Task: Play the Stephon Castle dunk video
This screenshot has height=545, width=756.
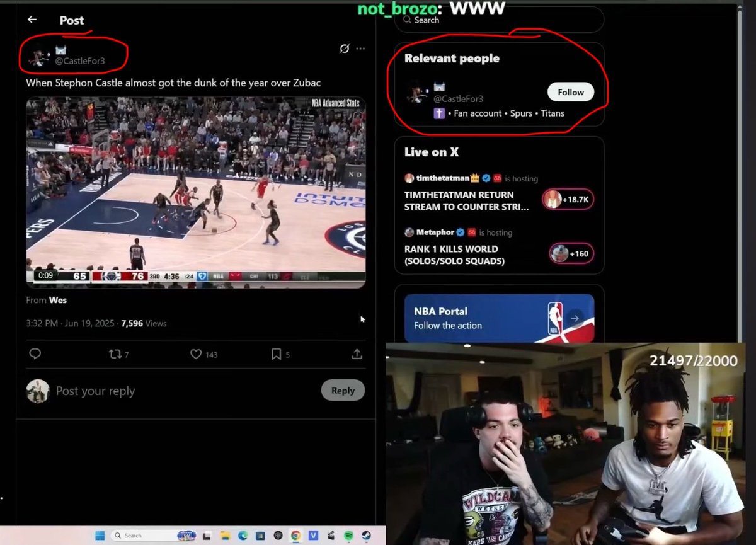Action: 196,193
